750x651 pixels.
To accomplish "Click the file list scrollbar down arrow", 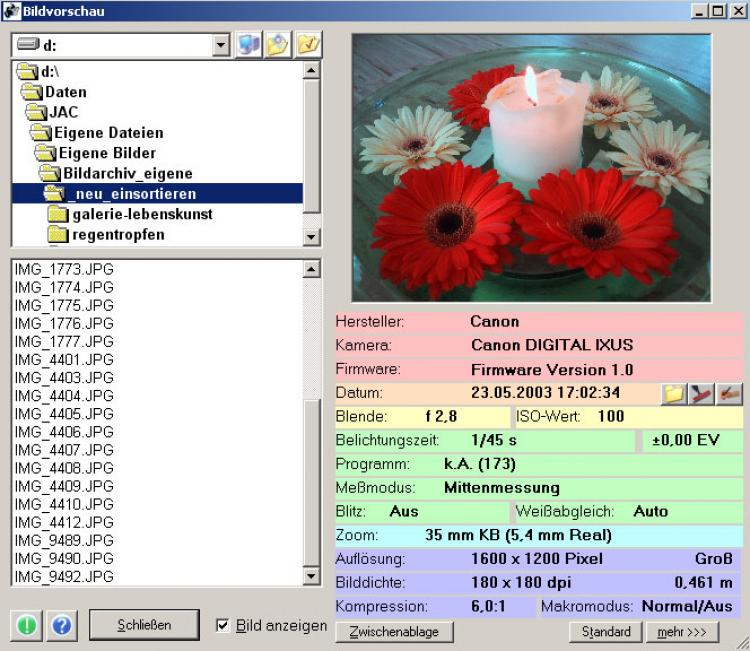I will click(x=312, y=577).
